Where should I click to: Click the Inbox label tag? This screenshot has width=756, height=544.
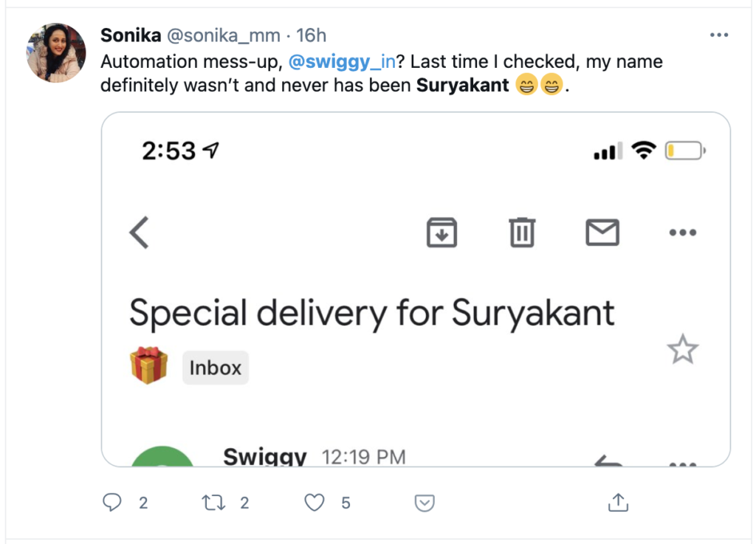(x=216, y=368)
